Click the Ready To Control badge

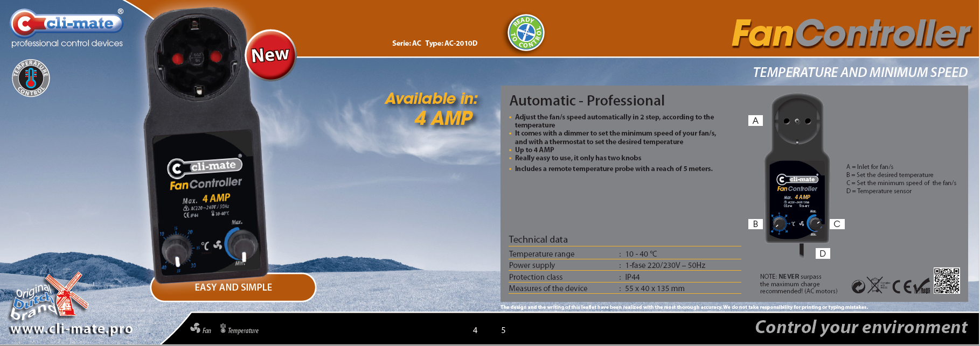pos(526,33)
